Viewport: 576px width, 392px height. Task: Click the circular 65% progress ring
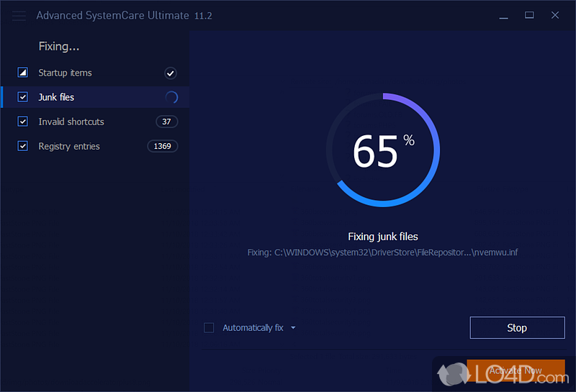(x=382, y=150)
